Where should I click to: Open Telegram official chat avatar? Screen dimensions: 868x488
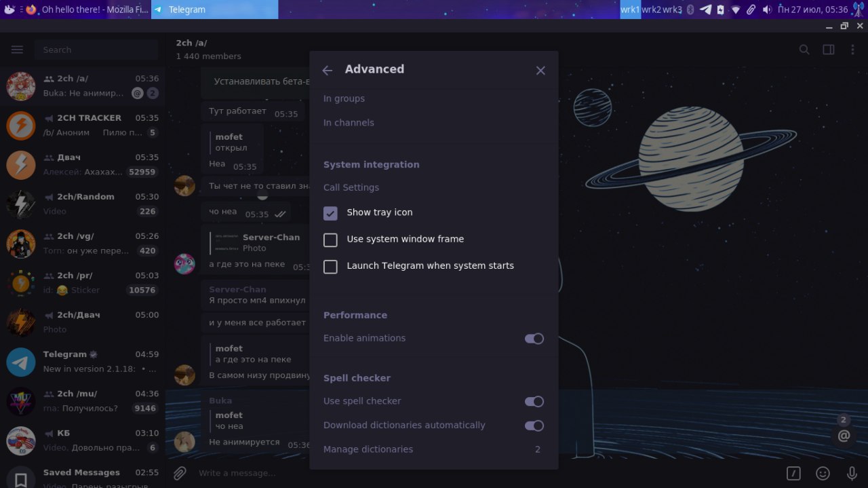point(21,362)
